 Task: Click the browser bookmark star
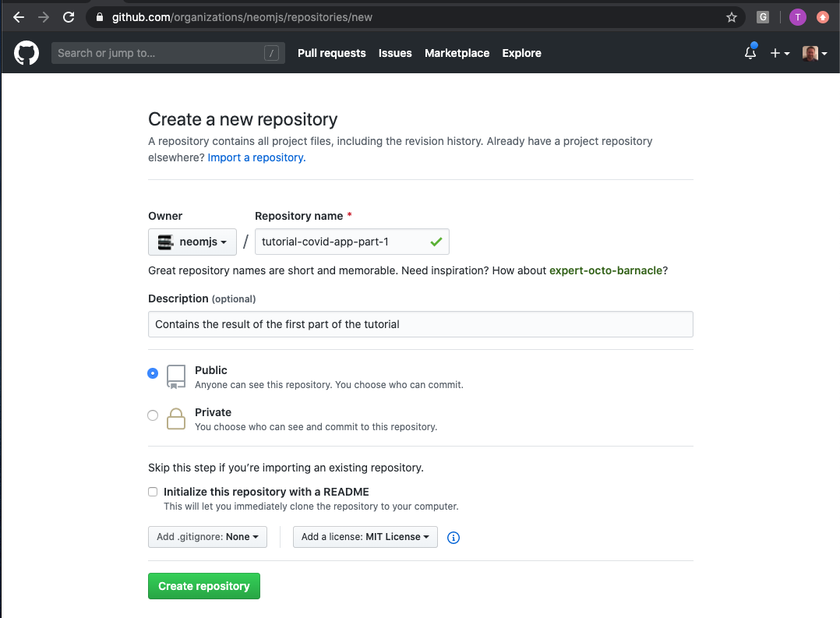click(731, 16)
